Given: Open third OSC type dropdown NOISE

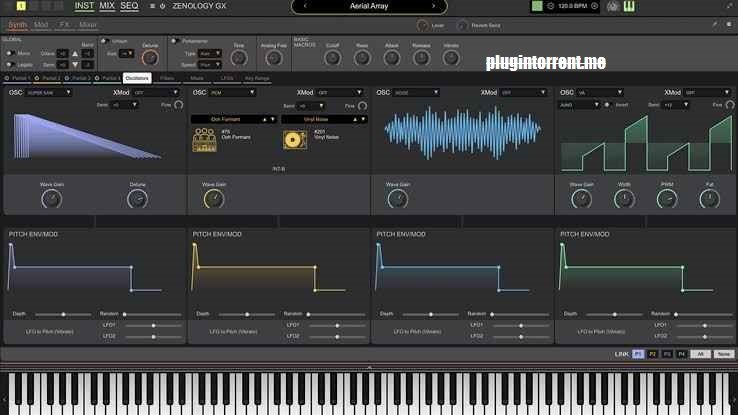Looking at the screenshot, I should [x=416, y=93].
